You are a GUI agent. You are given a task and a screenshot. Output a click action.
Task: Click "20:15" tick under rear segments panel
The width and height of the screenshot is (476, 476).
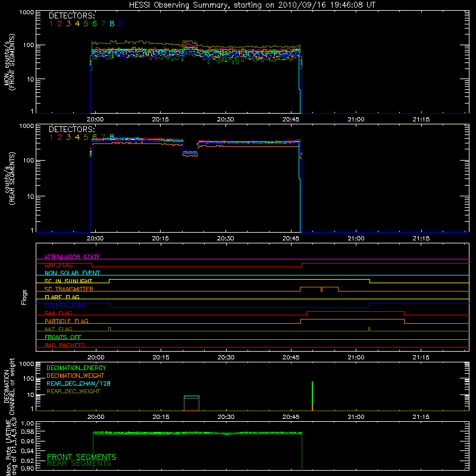click(x=160, y=239)
